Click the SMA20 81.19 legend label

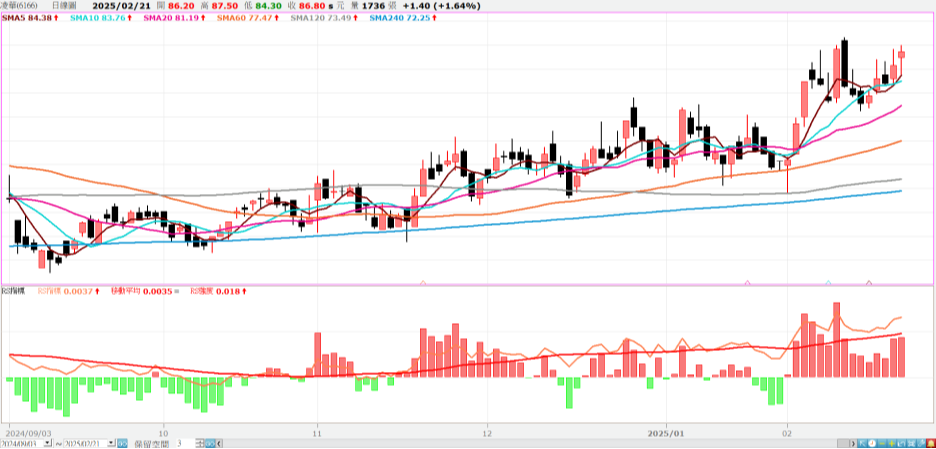coord(174,19)
